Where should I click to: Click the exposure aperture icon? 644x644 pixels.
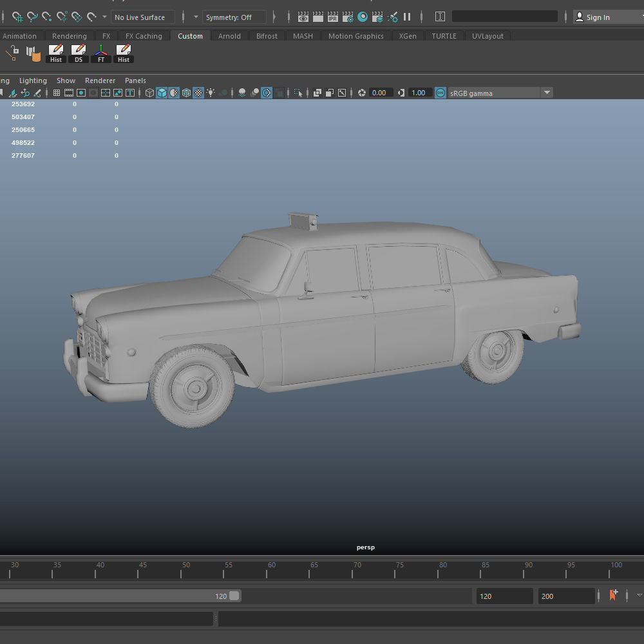click(362, 93)
